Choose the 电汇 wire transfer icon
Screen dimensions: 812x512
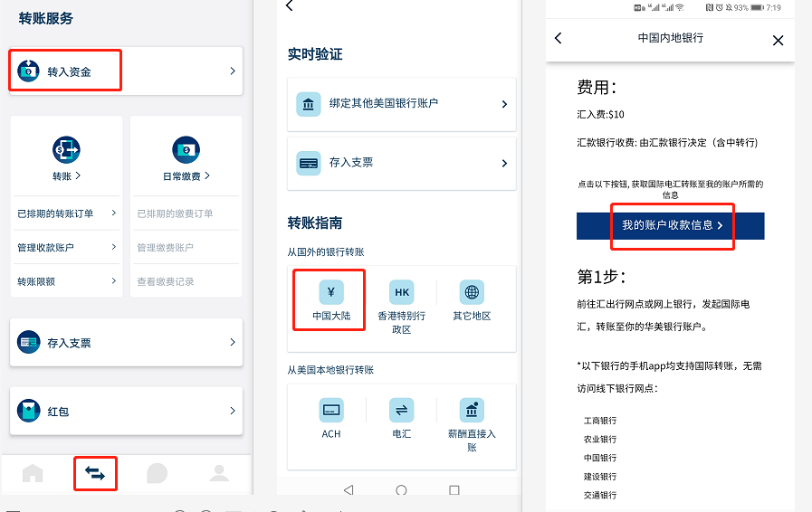tap(401, 410)
